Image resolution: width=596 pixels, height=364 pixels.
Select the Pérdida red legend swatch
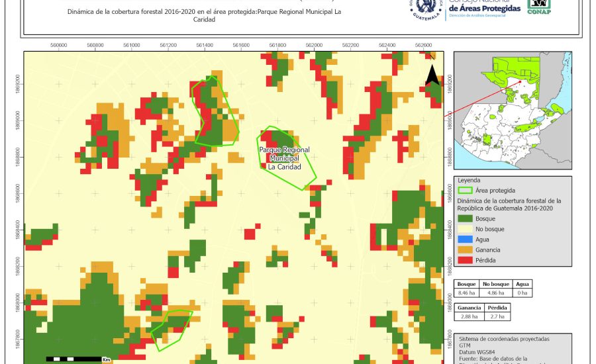(x=465, y=261)
